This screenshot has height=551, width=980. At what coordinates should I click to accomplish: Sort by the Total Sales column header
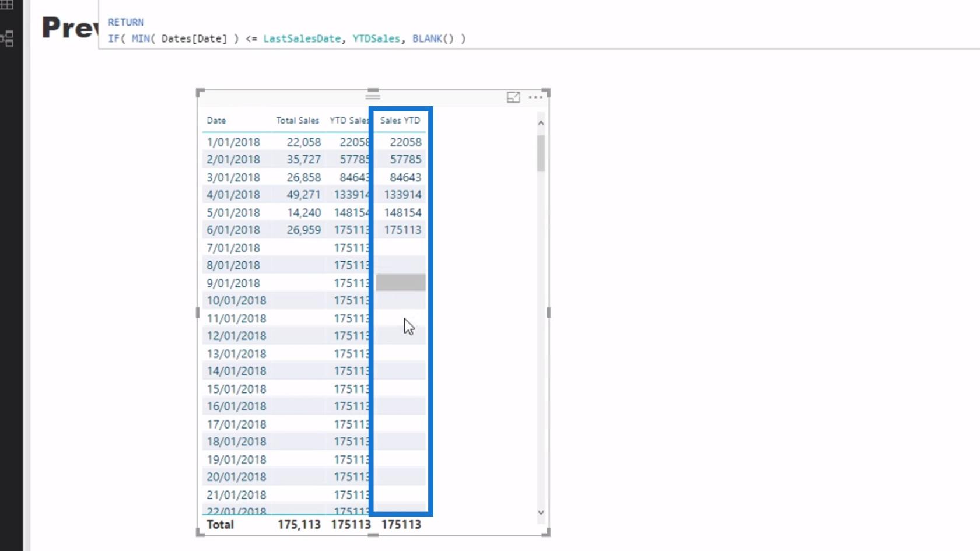click(297, 121)
